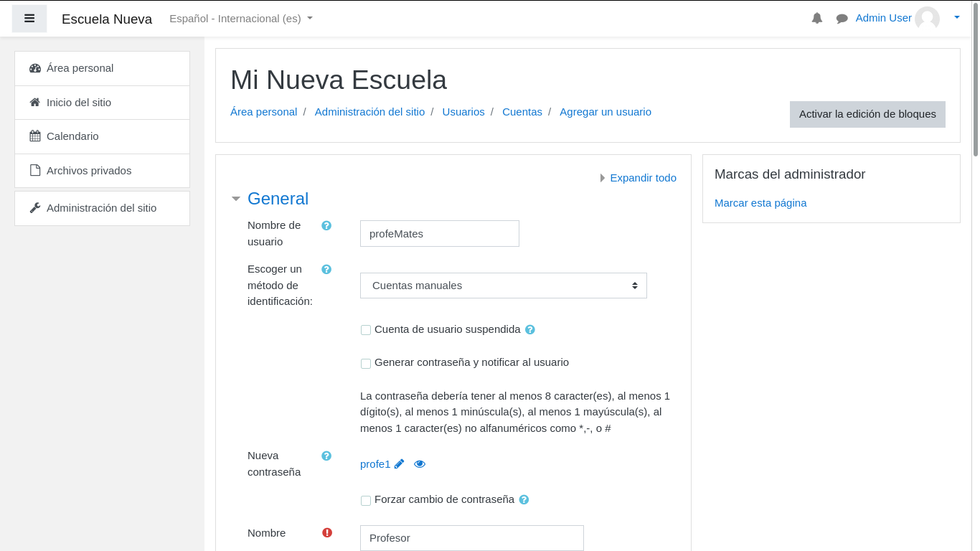Viewport: 980px width, 551px height.
Task: Click Activar la edición de bloques button
Action: pos(867,114)
